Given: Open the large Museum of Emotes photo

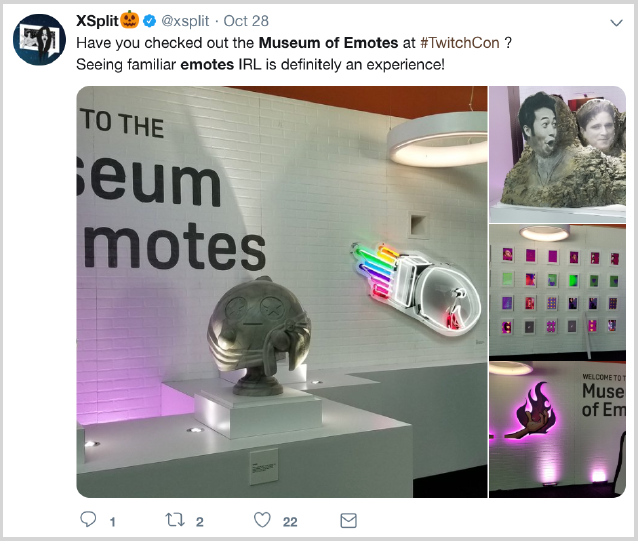Looking at the screenshot, I should [x=282, y=292].
